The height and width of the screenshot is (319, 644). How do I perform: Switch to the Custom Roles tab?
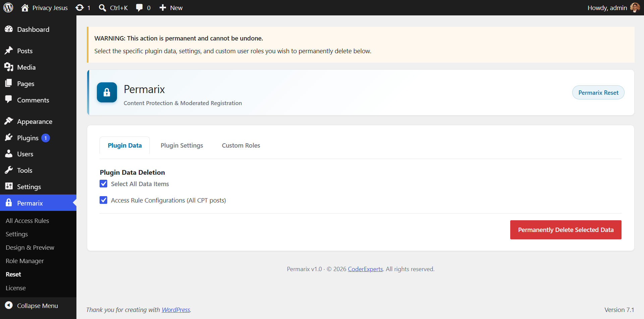241,145
